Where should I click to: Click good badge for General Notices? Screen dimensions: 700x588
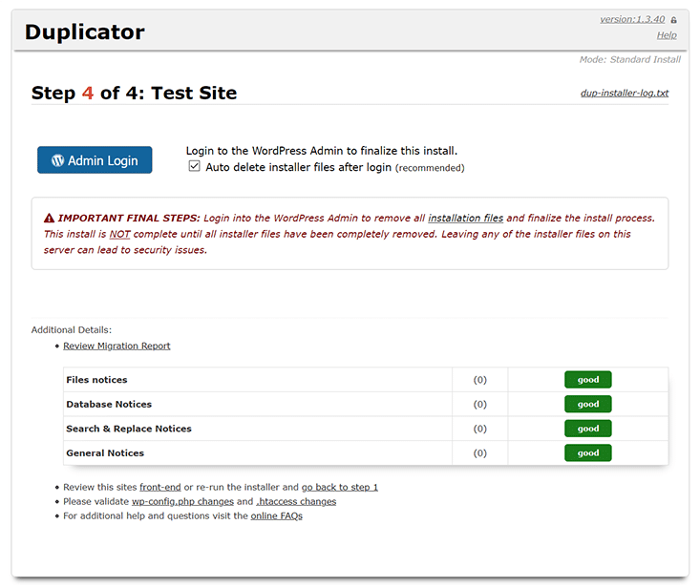tap(588, 453)
